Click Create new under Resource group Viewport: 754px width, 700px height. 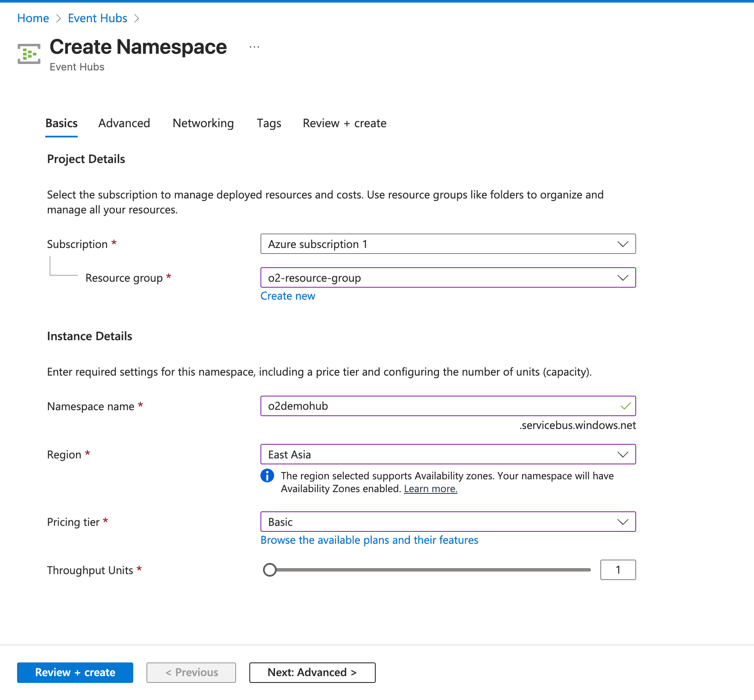287,296
